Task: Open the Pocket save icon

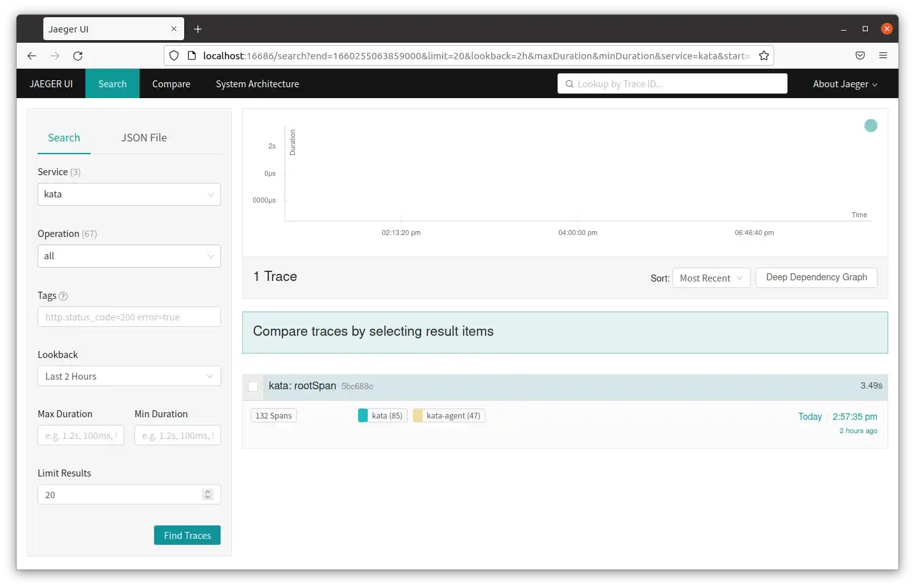Action: (x=860, y=56)
